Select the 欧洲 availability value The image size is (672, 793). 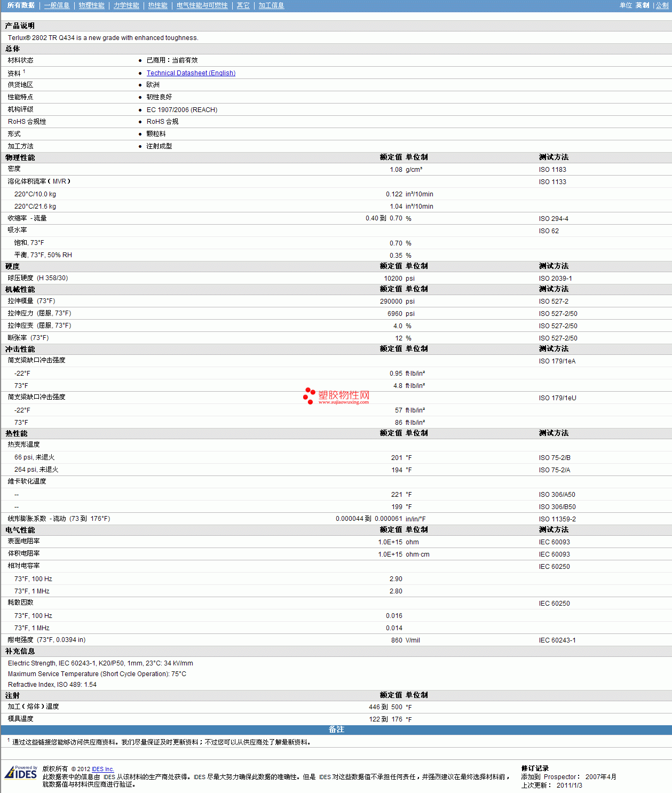153,85
